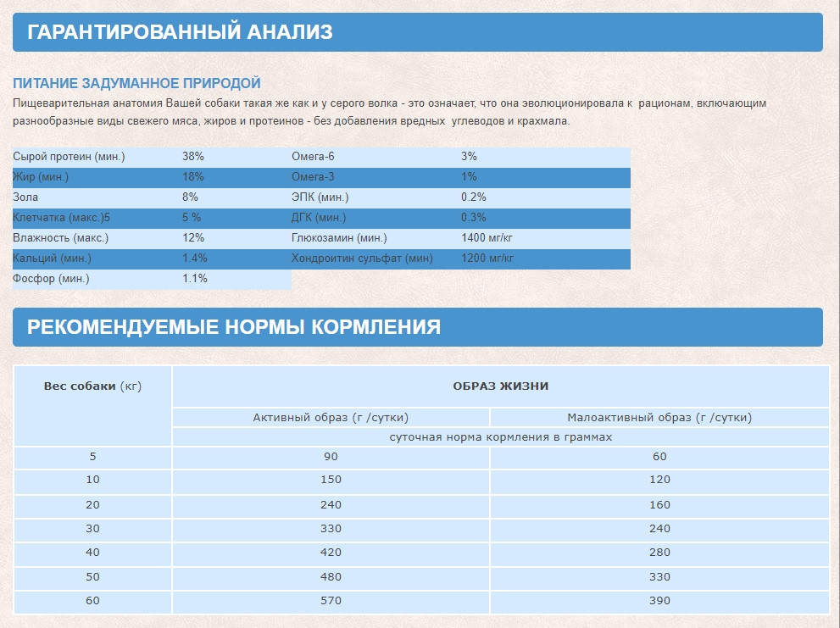Click paragraph starting Пищеварительная анатомия Вашей собаки

coord(389,112)
